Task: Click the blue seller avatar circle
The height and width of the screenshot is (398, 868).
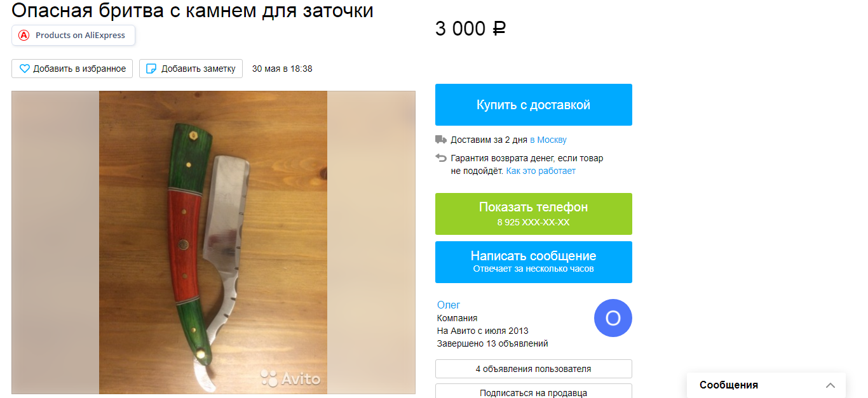Action: [613, 318]
